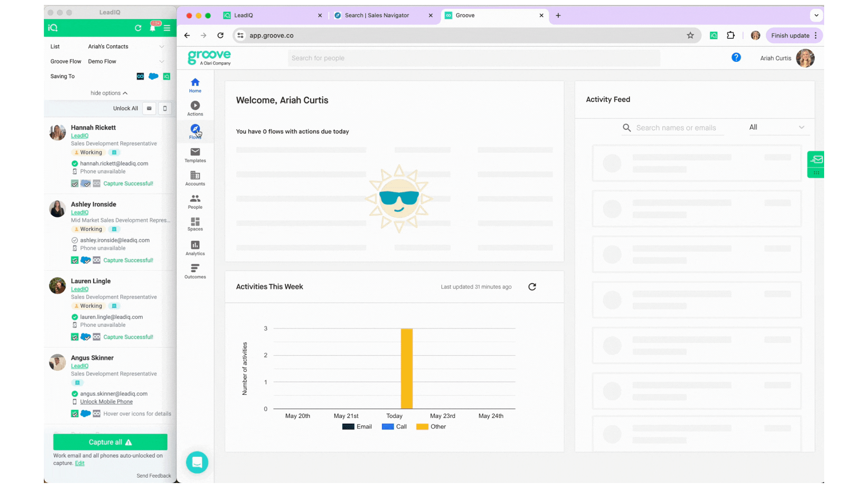Viewport: 868px width, 488px height.
Task: Click the LeadIQ refresh icon
Action: pyautogui.click(x=138, y=28)
